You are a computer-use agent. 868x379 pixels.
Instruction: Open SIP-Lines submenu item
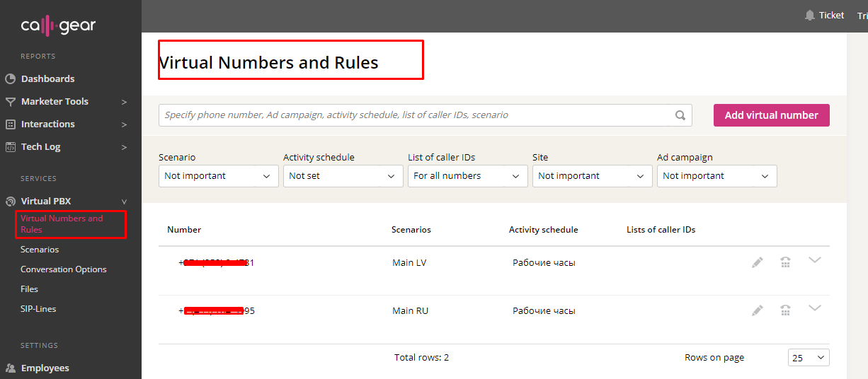(38, 309)
